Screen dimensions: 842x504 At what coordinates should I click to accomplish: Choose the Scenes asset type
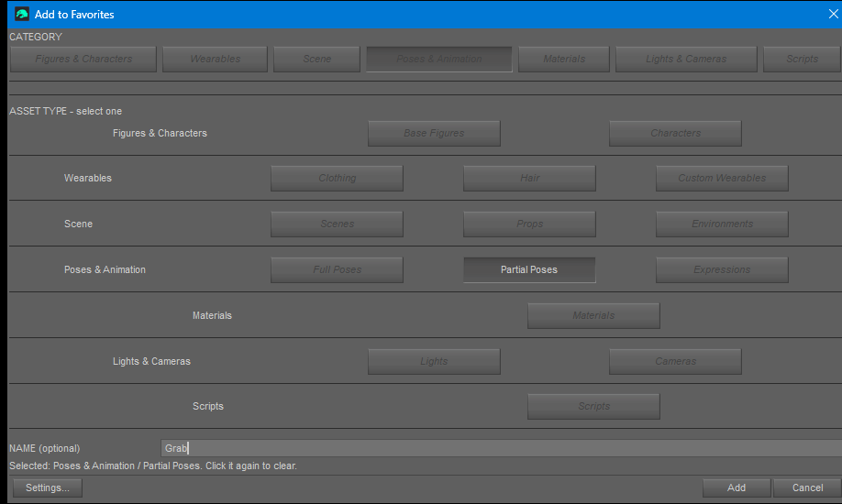[x=337, y=224]
